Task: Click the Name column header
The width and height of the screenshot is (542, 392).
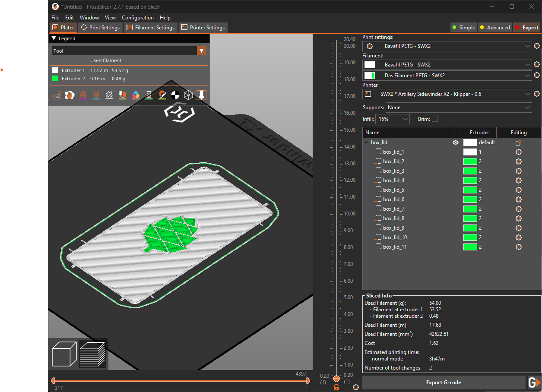Action: (406, 133)
